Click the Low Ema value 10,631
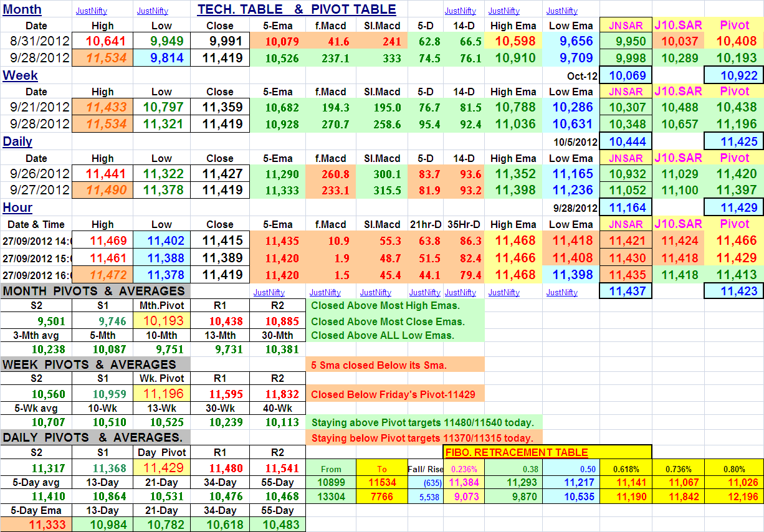The image size is (764, 532). (x=571, y=124)
